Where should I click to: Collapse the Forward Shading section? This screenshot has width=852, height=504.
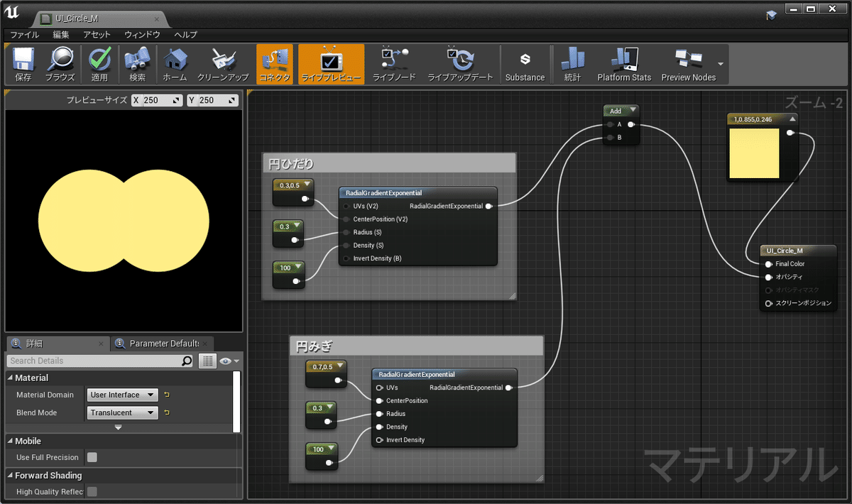coord(11,476)
